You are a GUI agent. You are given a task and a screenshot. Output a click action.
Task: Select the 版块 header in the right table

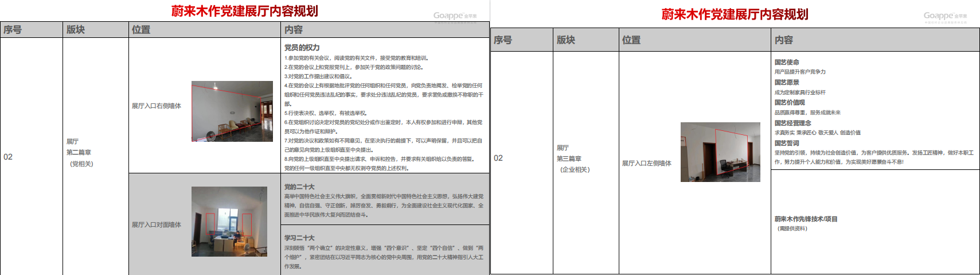pos(566,40)
